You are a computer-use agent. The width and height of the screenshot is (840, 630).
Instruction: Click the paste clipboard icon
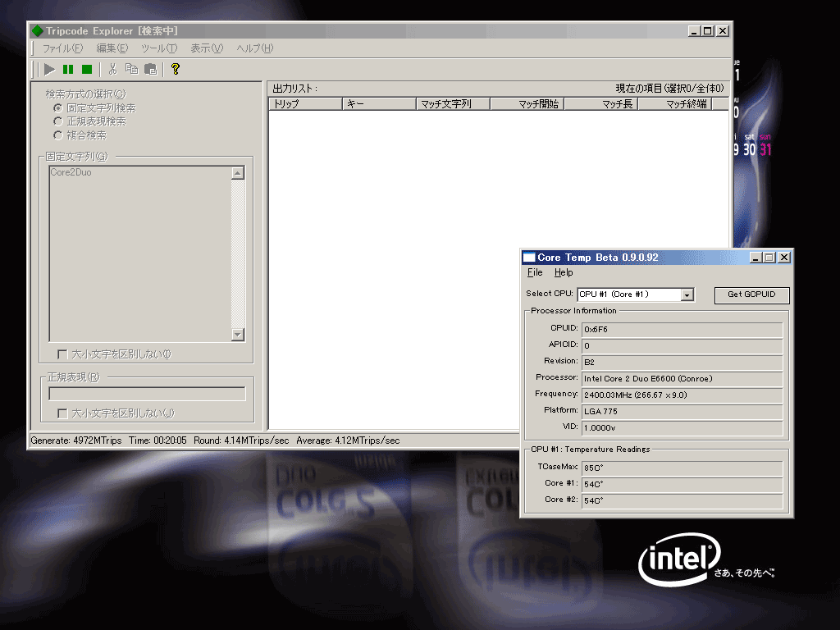click(x=150, y=70)
